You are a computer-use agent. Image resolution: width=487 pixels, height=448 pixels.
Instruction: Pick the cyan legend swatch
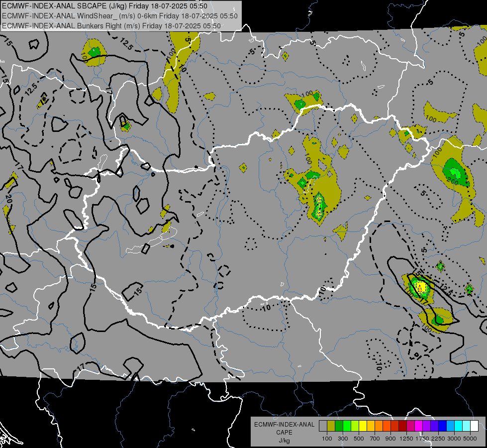[x=459, y=426]
